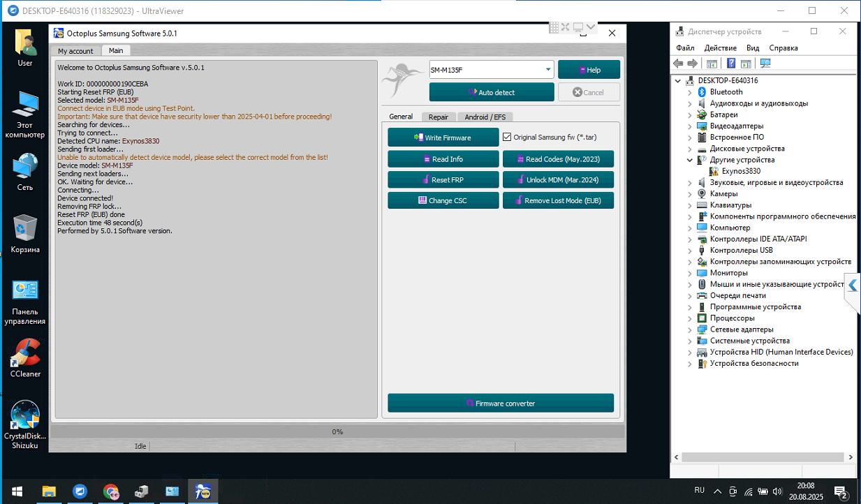
Task: Click the Reset FRP button
Action: (x=443, y=180)
